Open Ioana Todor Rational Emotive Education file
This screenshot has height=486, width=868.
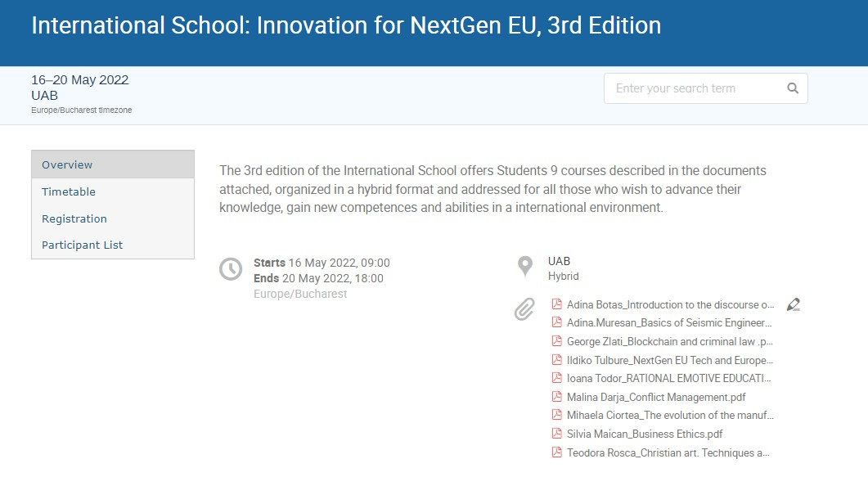pyautogui.click(x=669, y=379)
